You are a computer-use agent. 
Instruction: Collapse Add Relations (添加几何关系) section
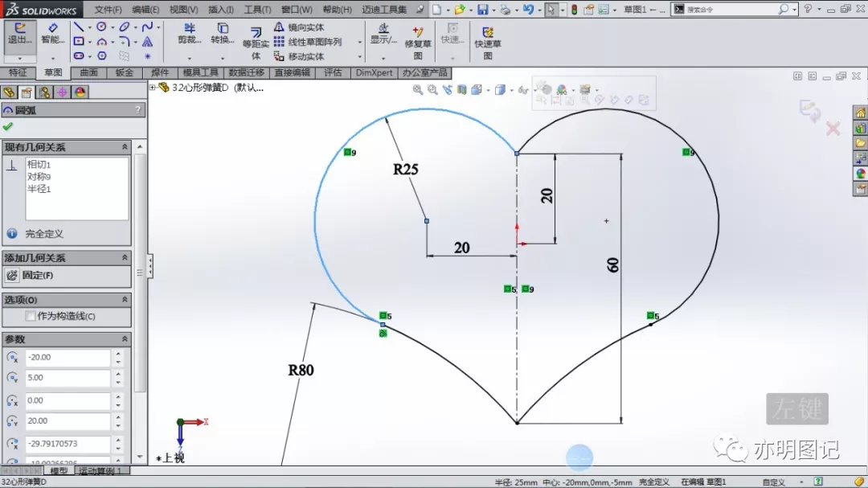coord(125,258)
